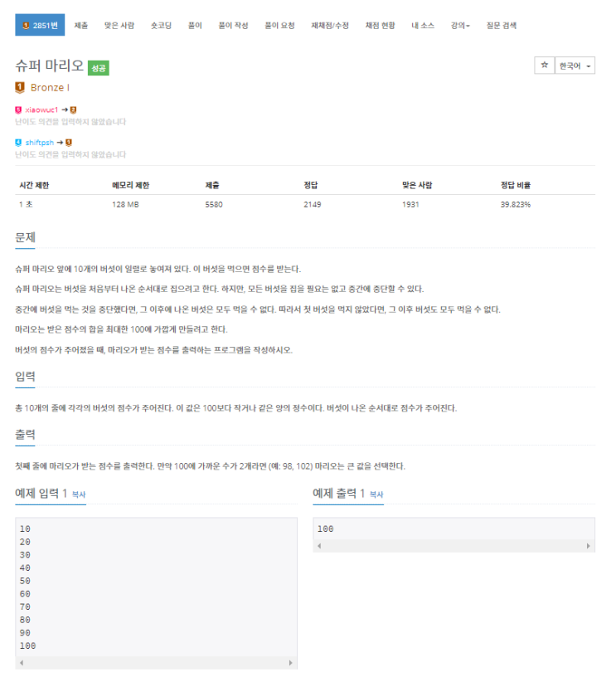Expand the 강의 menu dropdown
Screen dimensions: 616x677
[x=460, y=26]
